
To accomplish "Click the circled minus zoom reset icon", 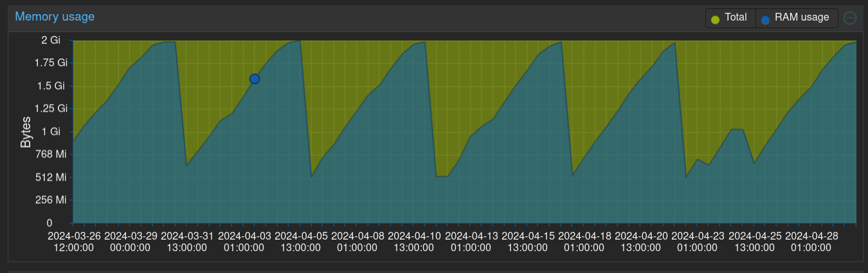I will pos(850,18).
